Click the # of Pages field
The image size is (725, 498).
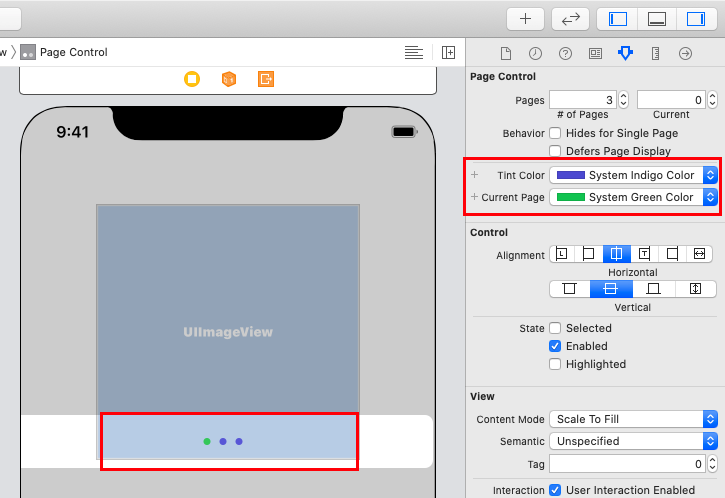coord(583,100)
